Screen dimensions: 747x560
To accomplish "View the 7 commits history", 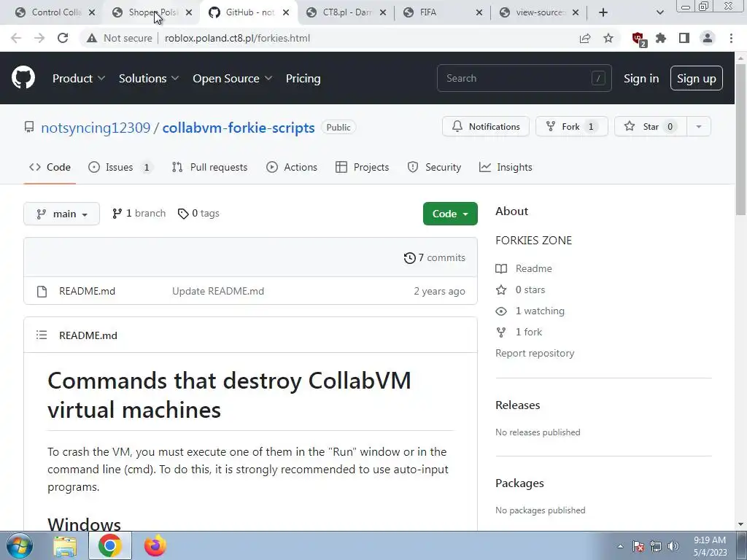I will [x=435, y=257].
